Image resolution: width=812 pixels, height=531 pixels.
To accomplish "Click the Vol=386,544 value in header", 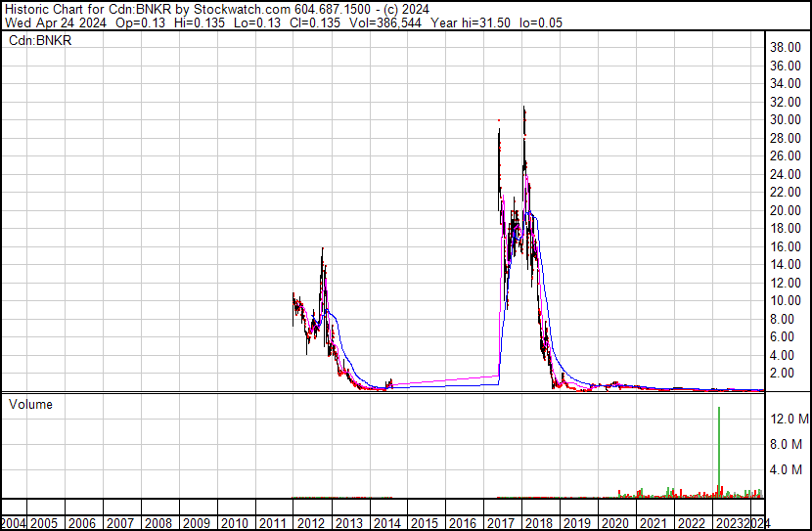I will (x=375, y=22).
